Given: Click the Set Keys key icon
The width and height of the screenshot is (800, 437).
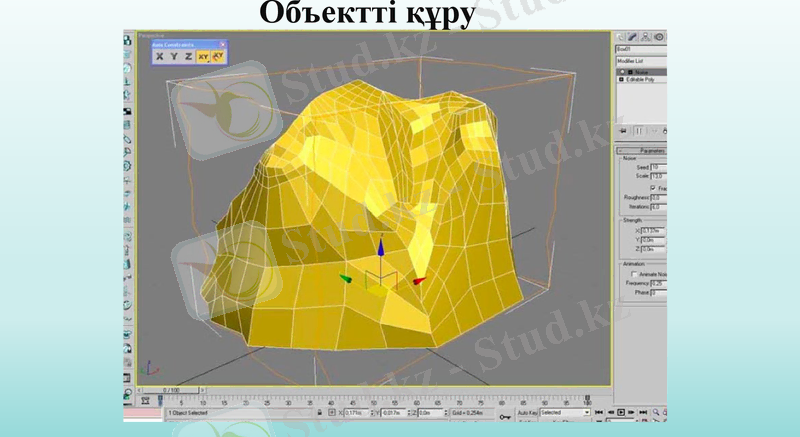Looking at the screenshot, I should [x=505, y=417].
